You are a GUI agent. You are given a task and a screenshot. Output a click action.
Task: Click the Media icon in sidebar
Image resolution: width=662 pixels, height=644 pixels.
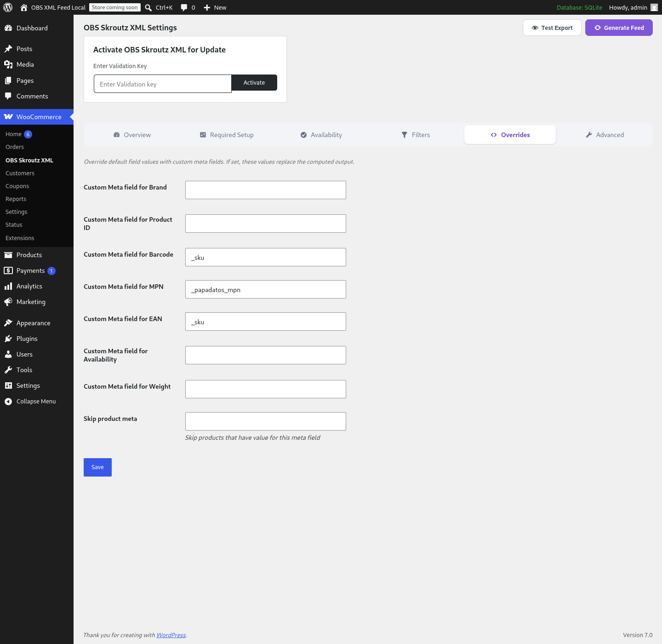pos(8,64)
